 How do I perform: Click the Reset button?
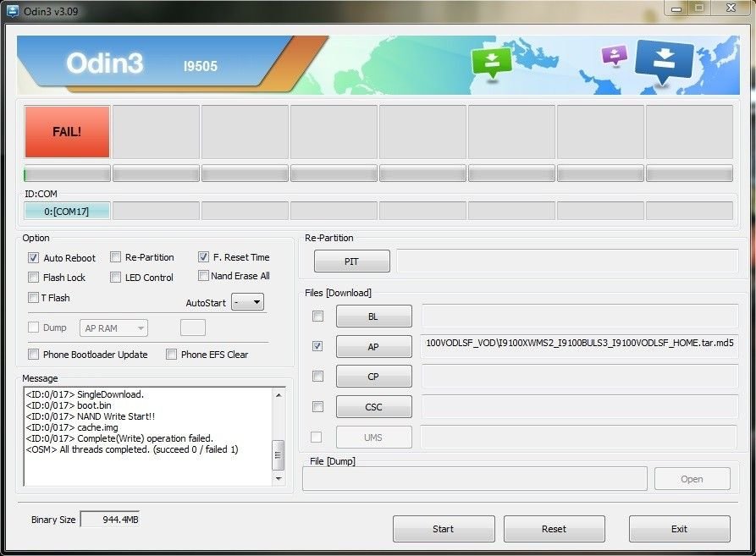pos(554,529)
